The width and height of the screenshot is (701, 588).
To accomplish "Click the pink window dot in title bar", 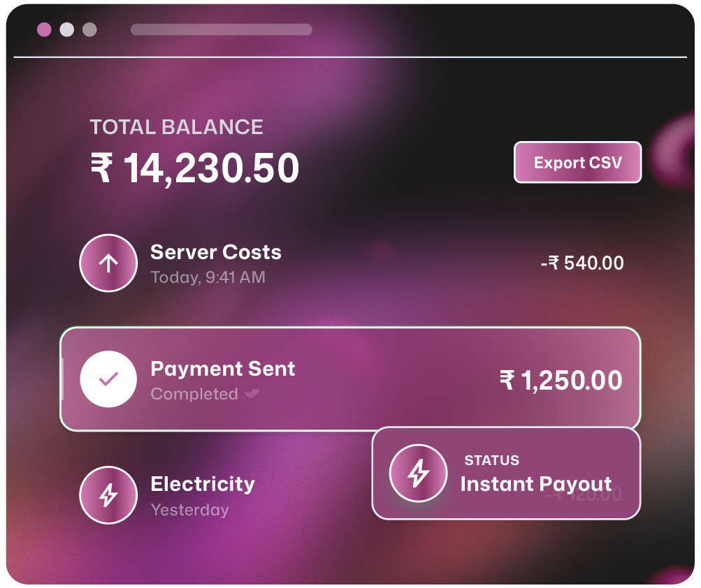I will (44, 29).
